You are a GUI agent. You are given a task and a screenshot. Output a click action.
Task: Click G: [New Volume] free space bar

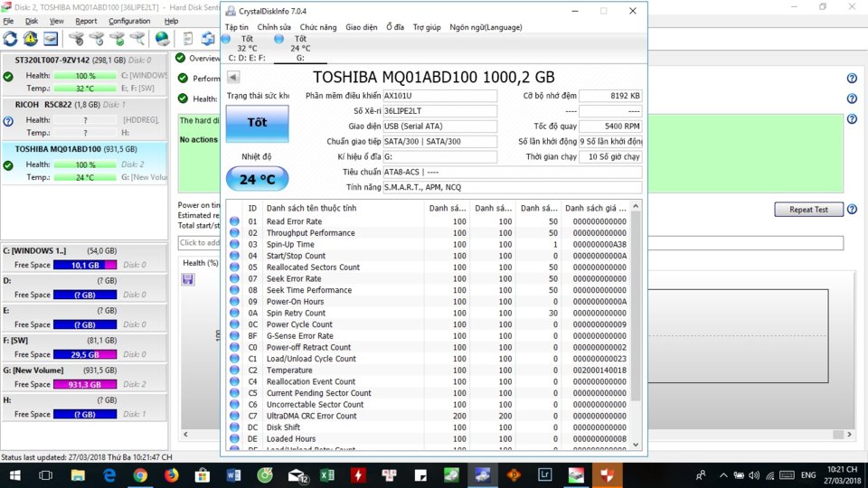[x=85, y=385]
